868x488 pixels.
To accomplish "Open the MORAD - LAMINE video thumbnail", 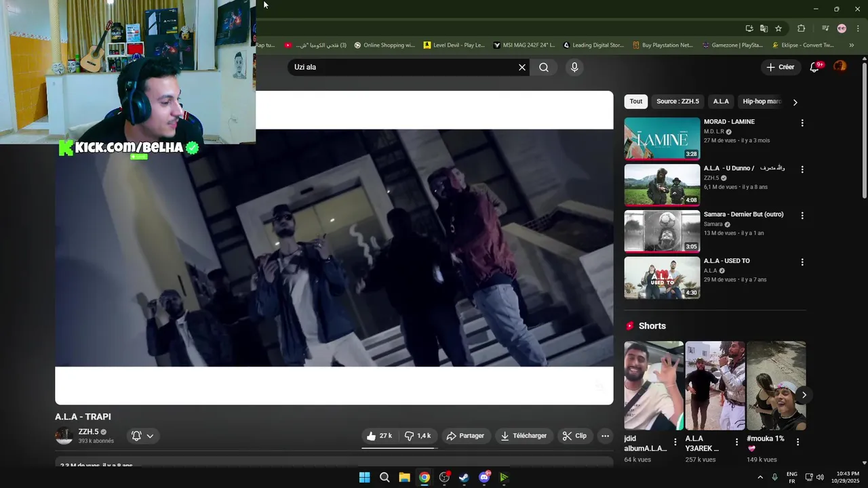I will [662, 139].
